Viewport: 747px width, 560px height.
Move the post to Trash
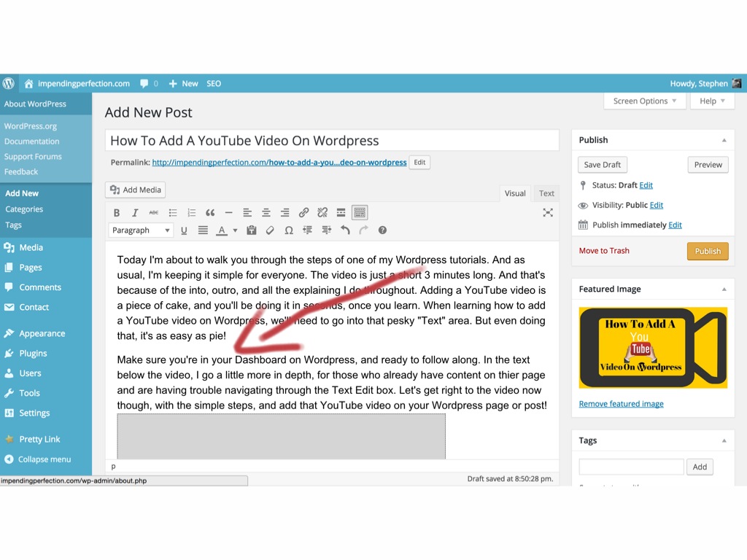tap(604, 251)
